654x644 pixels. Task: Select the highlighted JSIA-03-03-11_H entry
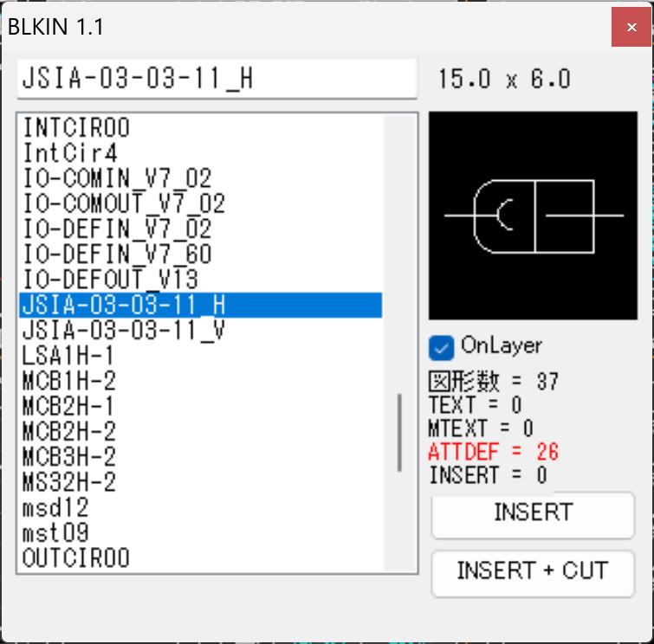pyautogui.click(x=124, y=306)
